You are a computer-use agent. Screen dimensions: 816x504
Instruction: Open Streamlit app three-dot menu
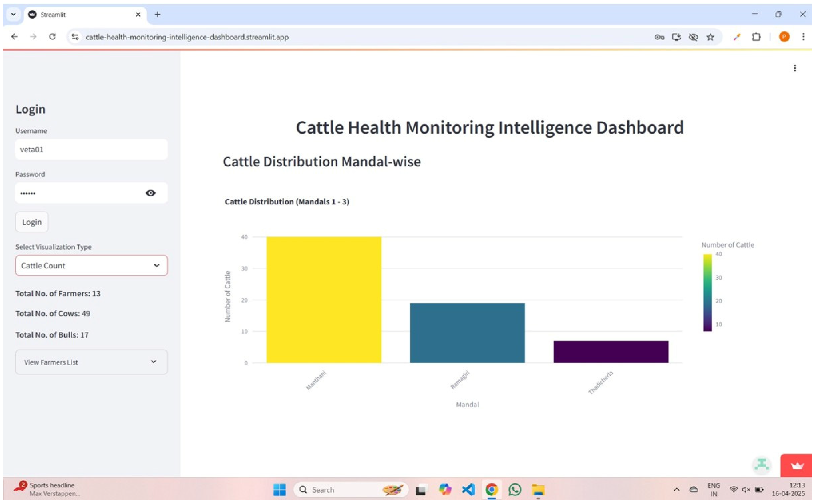click(795, 68)
